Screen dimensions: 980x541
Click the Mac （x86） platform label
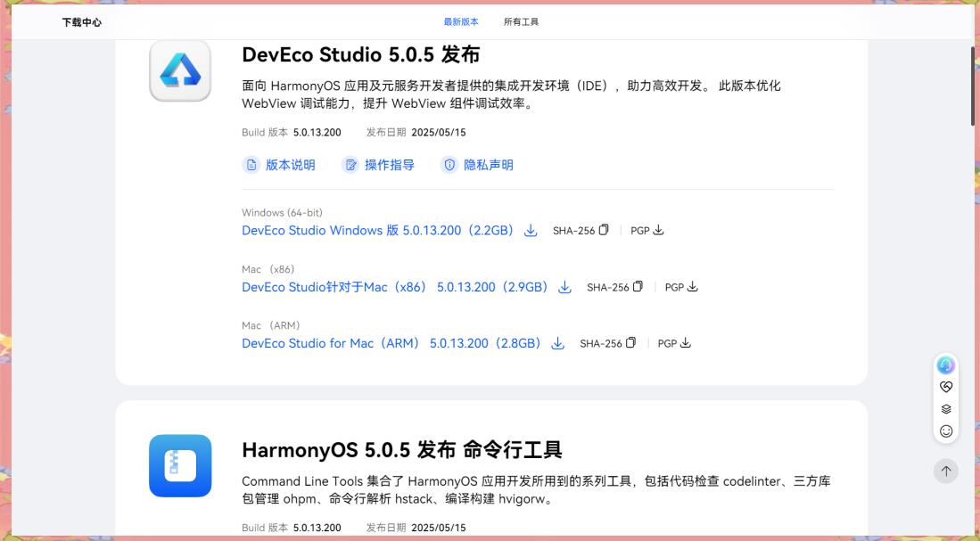[268, 269]
